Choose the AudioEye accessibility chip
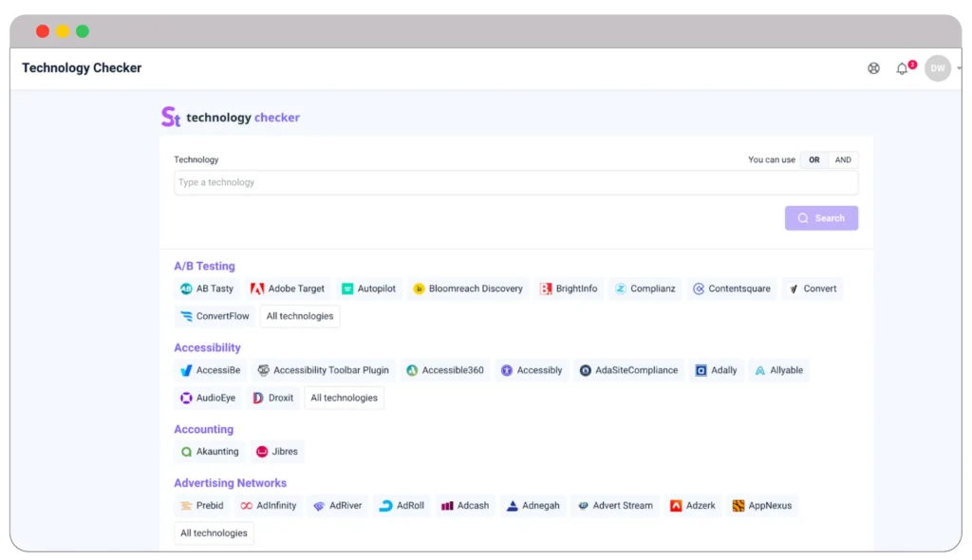 click(208, 398)
